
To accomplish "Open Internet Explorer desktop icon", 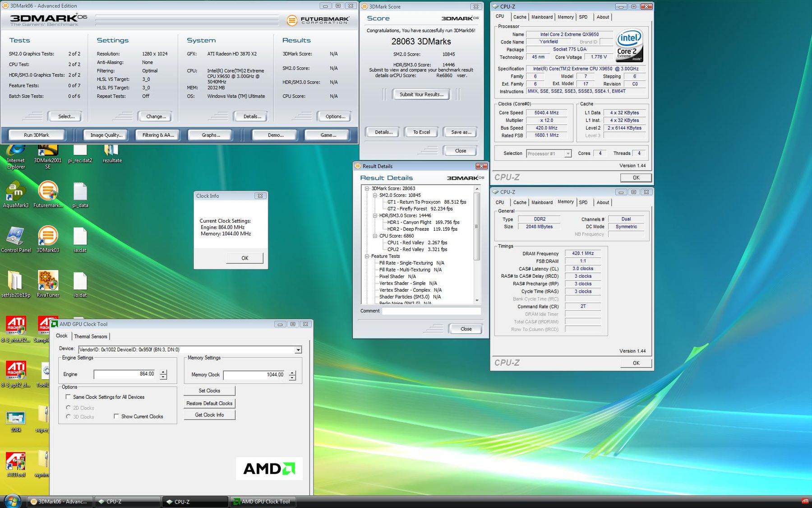I will pyautogui.click(x=16, y=157).
